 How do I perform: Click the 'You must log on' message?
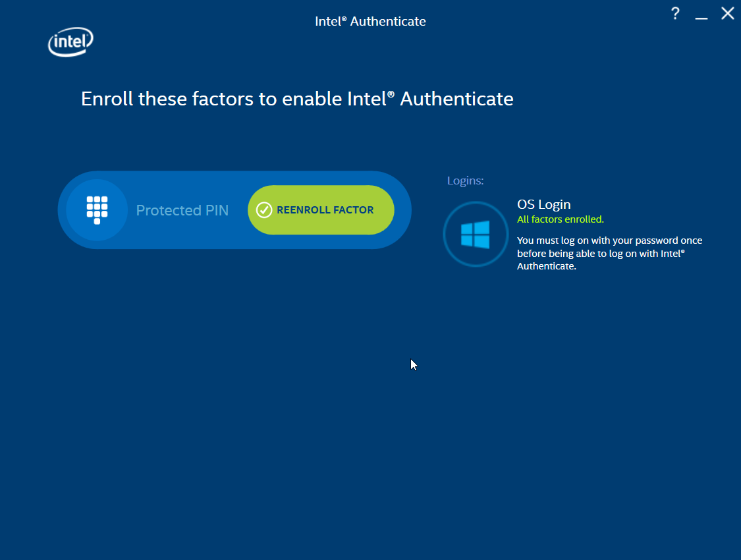click(610, 253)
